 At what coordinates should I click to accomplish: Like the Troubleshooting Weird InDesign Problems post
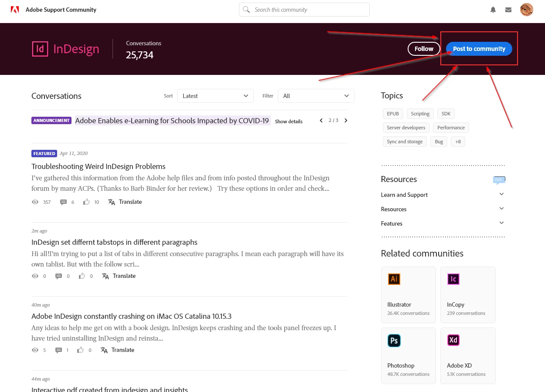tap(86, 202)
